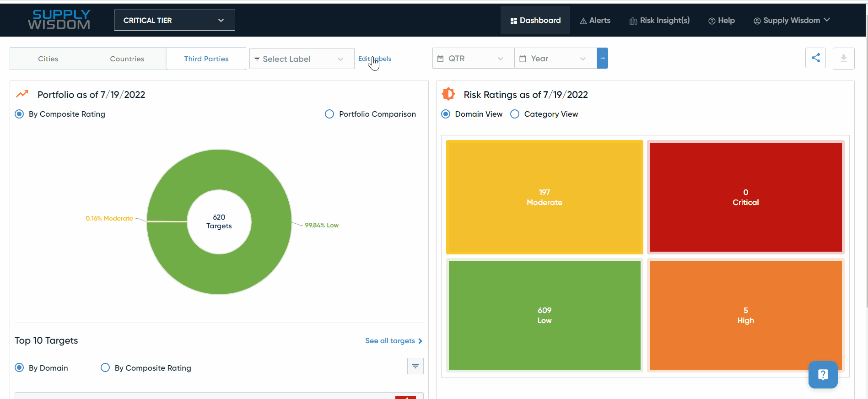Screen dimensions: 868x399
Task: Select the Portfolio Comparison radio button
Action: [329, 114]
